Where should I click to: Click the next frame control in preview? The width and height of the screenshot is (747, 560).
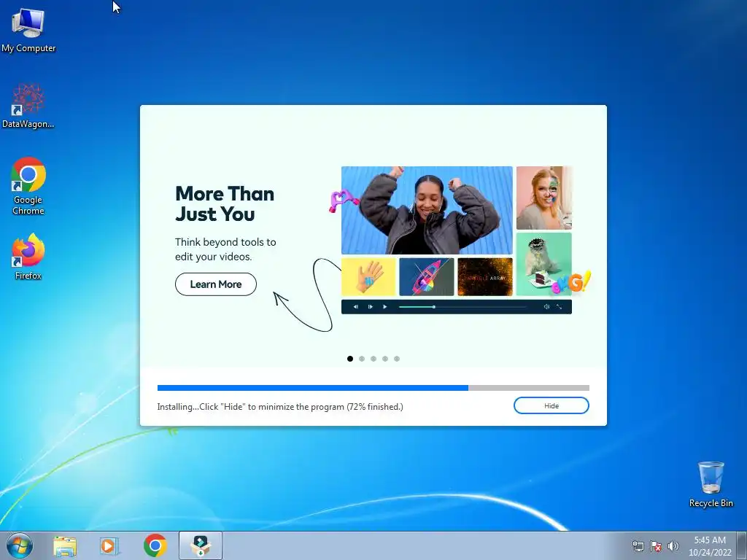[370, 307]
